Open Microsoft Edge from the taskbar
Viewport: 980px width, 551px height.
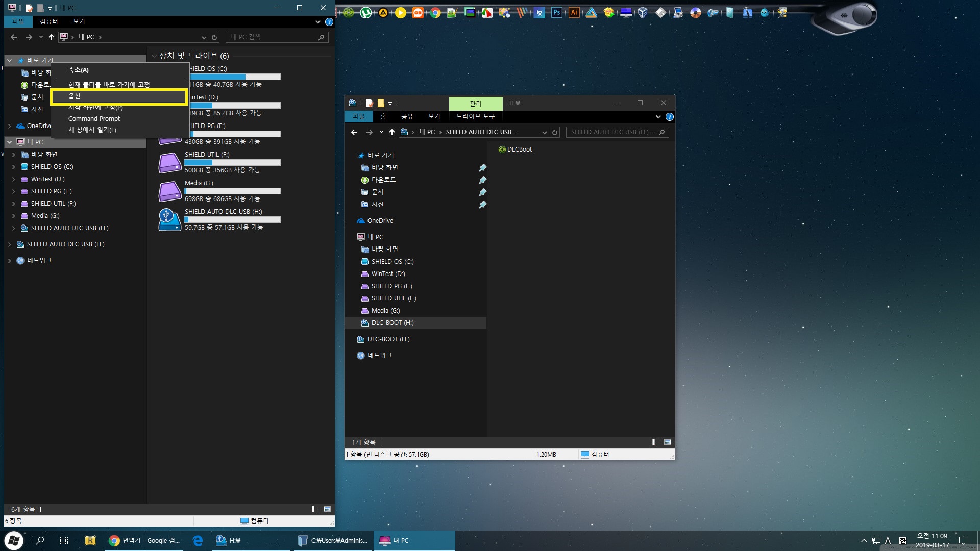pyautogui.click(x=198, y=540)
